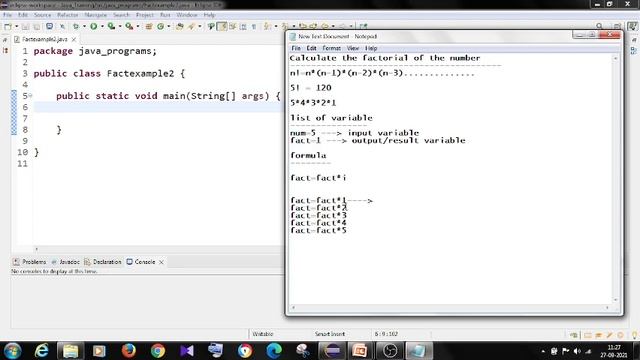The width and height of the screenshot is (640, 360).
Task: Open Firefox from the taskbar
Action: [x=129, y=351]
